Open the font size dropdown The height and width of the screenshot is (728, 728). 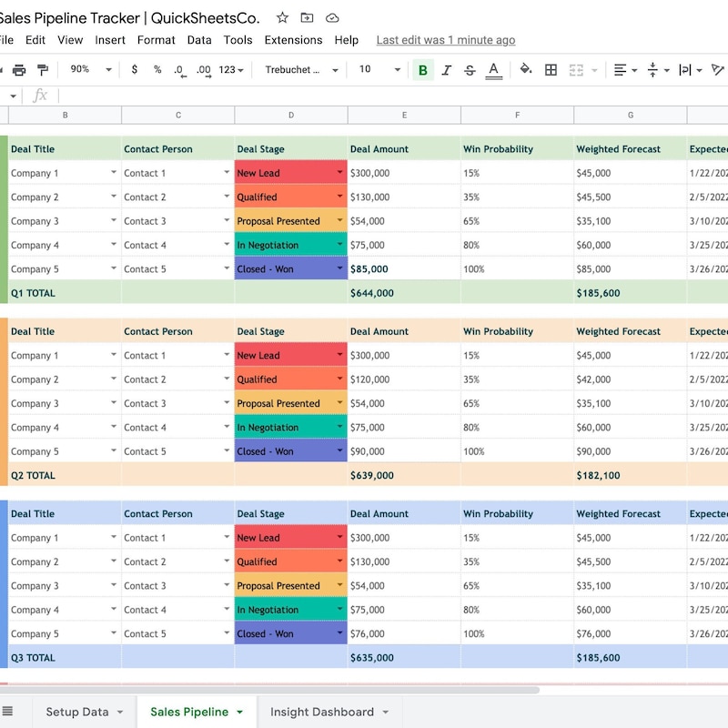[397, 69]
